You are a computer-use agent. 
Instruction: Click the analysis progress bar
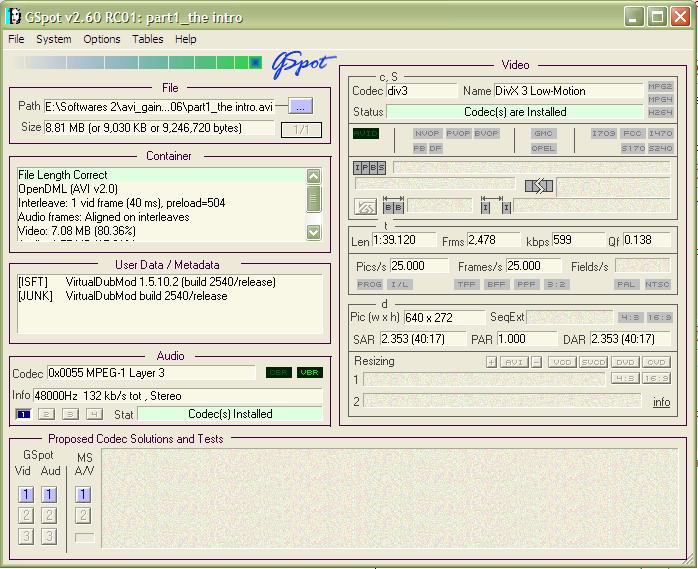(x=138, y=63)
